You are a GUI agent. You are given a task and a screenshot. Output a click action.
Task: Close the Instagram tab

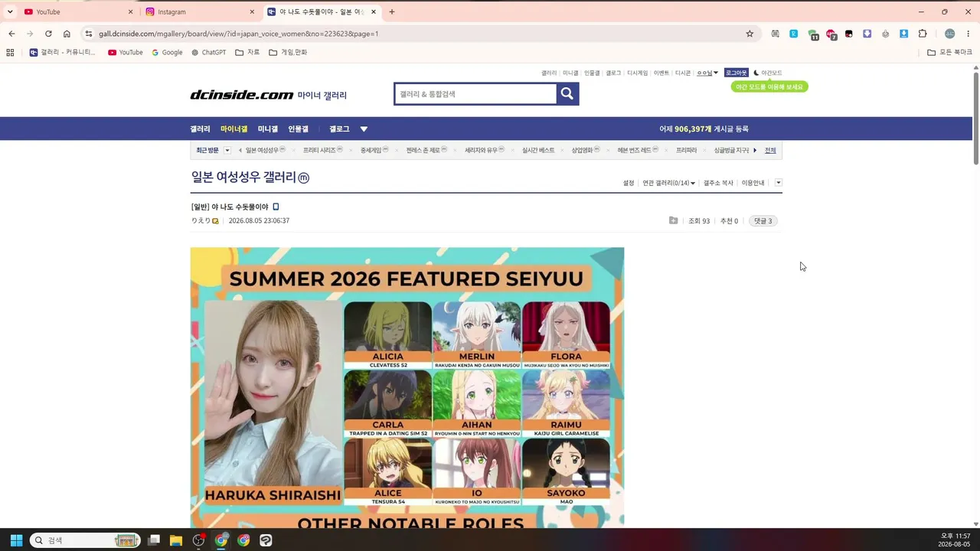tap(252, 11)
